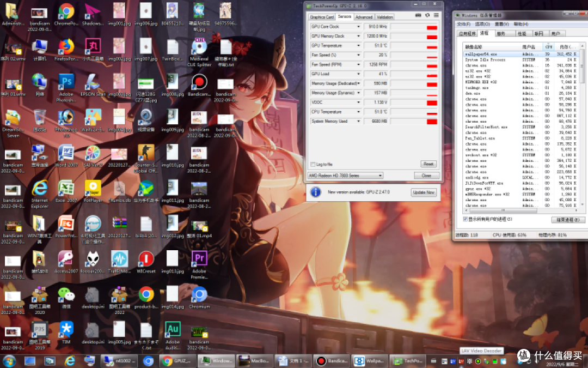588x368 pixels.
Task: Click Wallpaper Engine taskbar button
Action: click(370, 361)
